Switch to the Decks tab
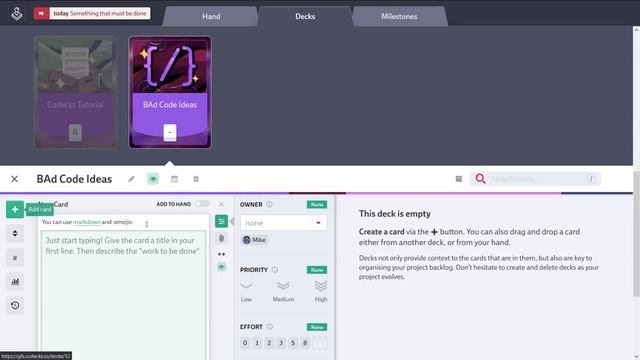The width and height of the screenshot is (640, 360). [305, 16]
